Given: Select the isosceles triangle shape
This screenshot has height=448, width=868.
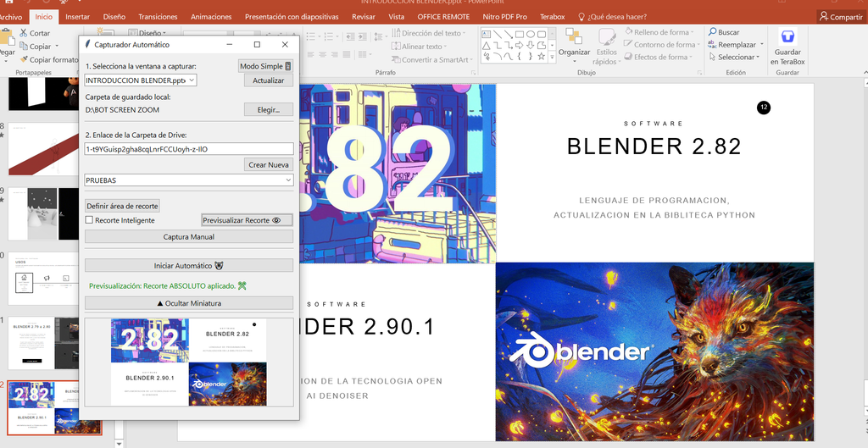Looking at the screenshot, I should (486, 46).
